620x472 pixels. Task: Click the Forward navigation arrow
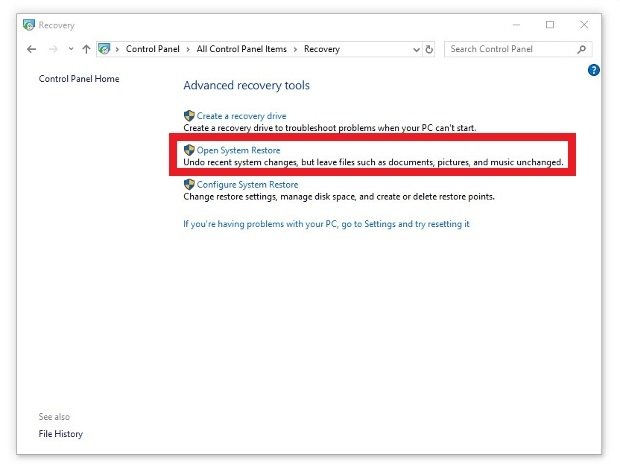53,49
